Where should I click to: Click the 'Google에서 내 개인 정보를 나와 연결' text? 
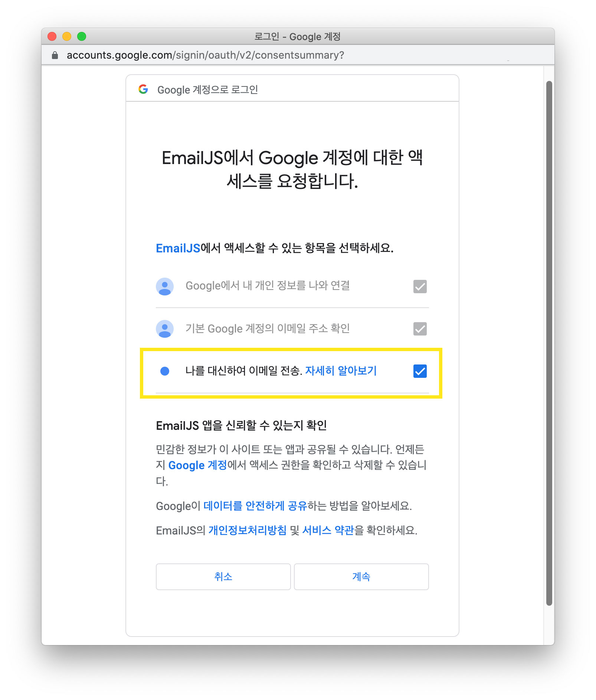pyautogui.click(x=268, y=285)
